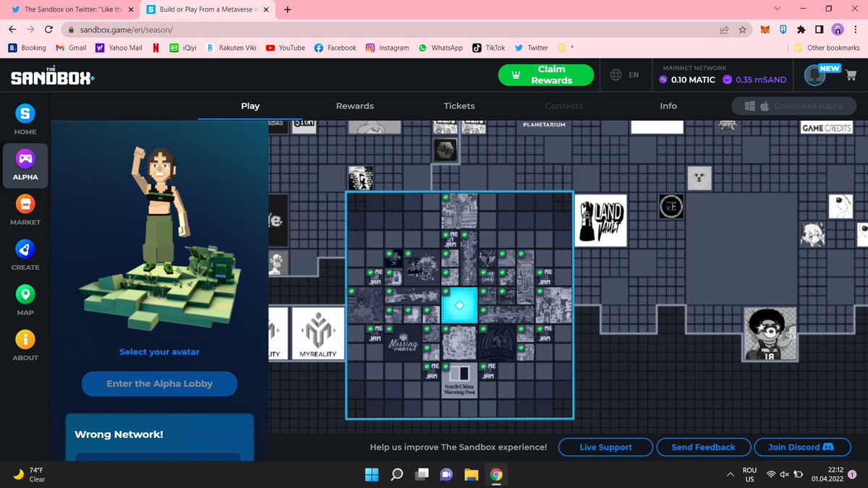Open the taskbar Search icon
Viewport: 868px width, 488px height.
click(x=396, y=475)
